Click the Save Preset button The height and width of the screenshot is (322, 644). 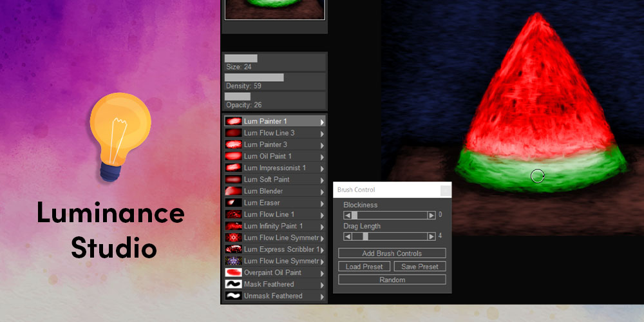[420, 267]
